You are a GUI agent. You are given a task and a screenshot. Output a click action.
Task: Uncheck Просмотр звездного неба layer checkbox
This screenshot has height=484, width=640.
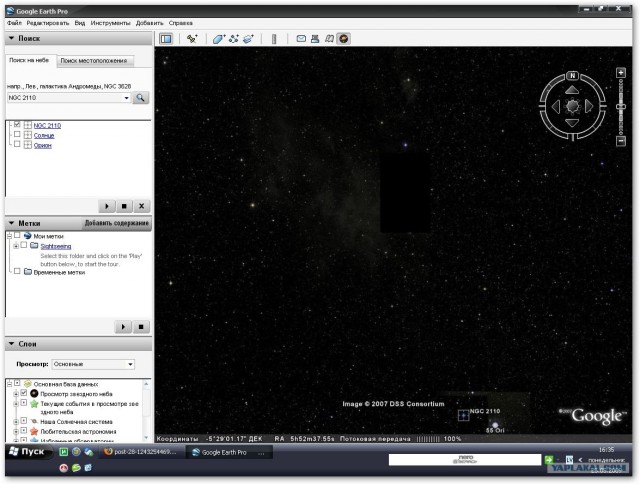pyautogui.click(x=24, y=393)
